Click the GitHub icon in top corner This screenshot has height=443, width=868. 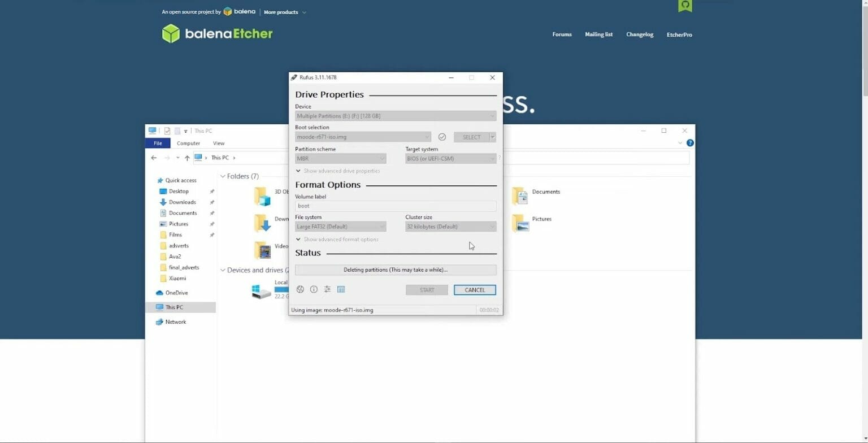(685, 6)
